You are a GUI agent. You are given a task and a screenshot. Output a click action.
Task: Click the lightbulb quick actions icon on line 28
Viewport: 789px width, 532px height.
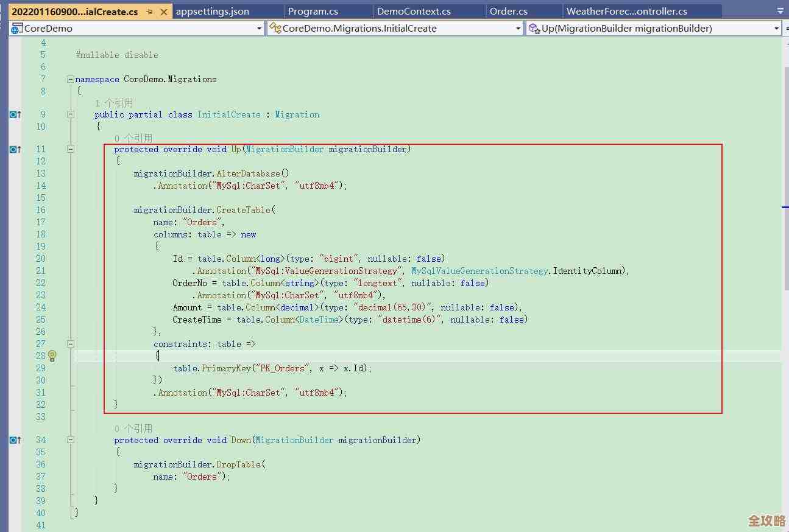(x=52, y=355)
